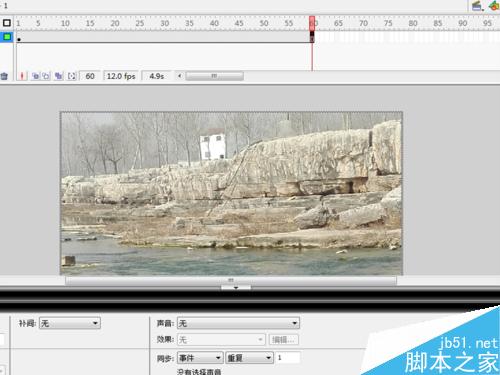Click the Delete Layer trash icon
This screenshot has height=375, width=500.
tap(4, 76)
